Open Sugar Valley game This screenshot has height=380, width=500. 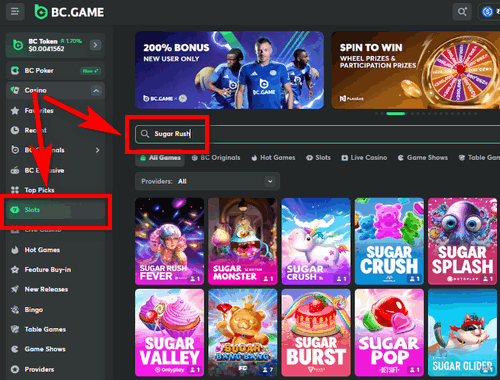(x=169, y=333)
